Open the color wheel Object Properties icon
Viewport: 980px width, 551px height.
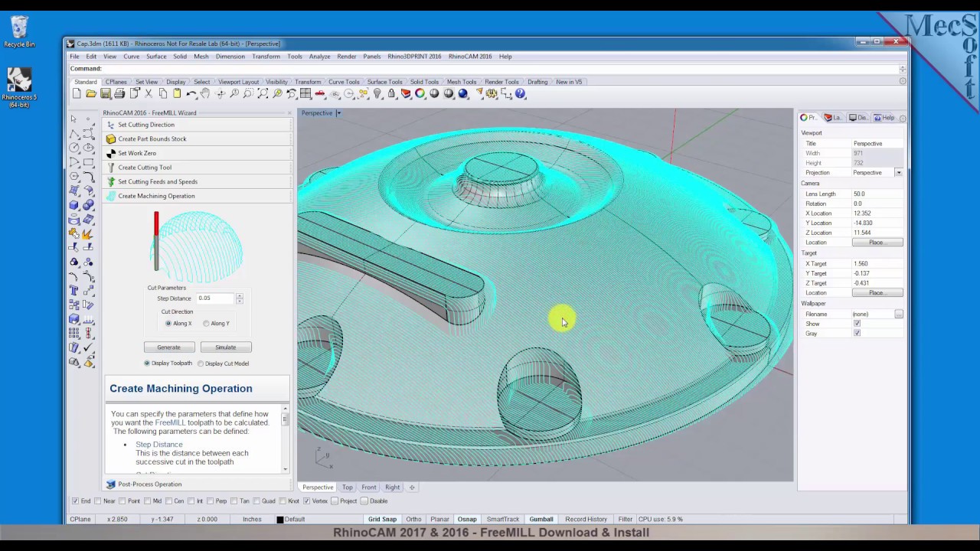[420, 93]
